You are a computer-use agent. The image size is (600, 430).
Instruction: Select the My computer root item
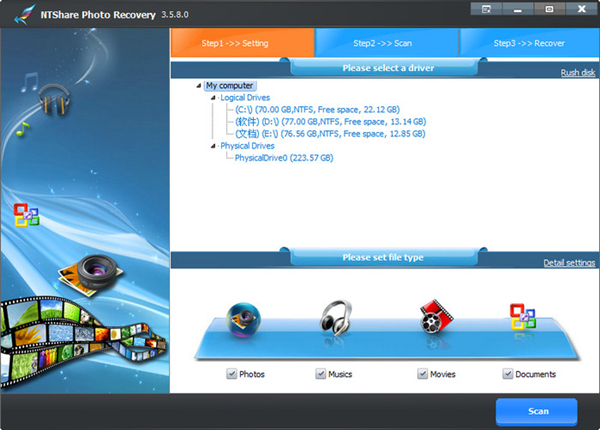point(230,86)
